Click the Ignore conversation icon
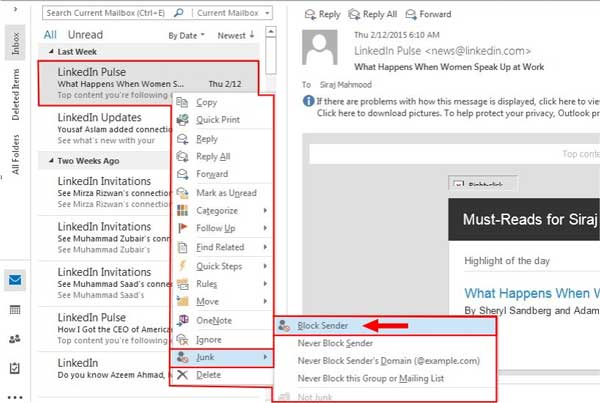The width and height of the screenshot is (600, 403). 183,339
